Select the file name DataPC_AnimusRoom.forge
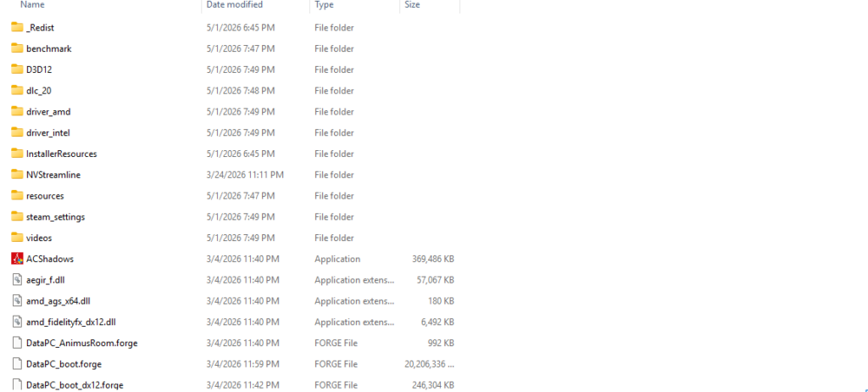The width and height of the screenshot is (868, 392). (82, 343)
